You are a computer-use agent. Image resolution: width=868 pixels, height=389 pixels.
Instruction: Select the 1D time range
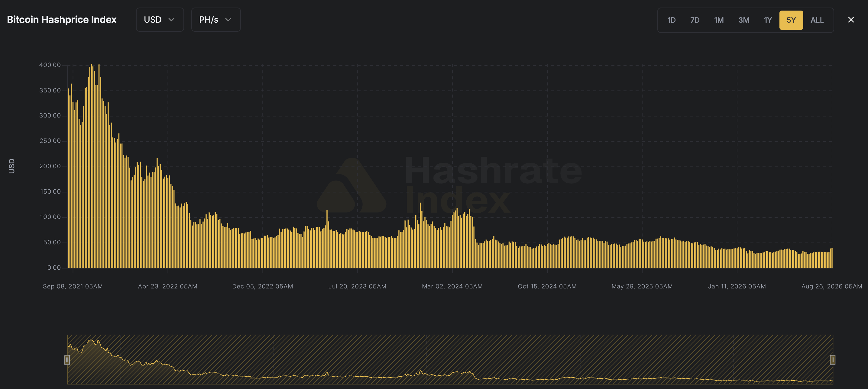[672, 20]
